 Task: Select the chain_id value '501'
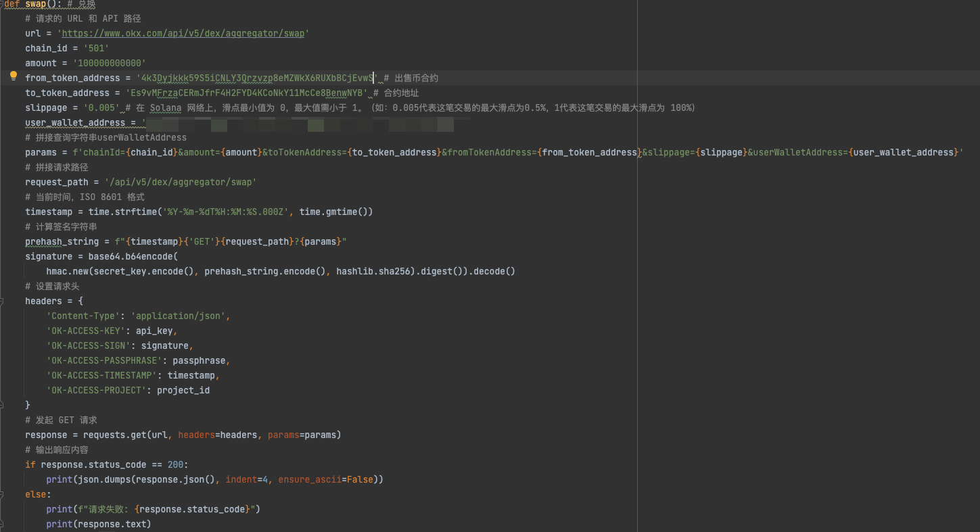pos(96,48)
